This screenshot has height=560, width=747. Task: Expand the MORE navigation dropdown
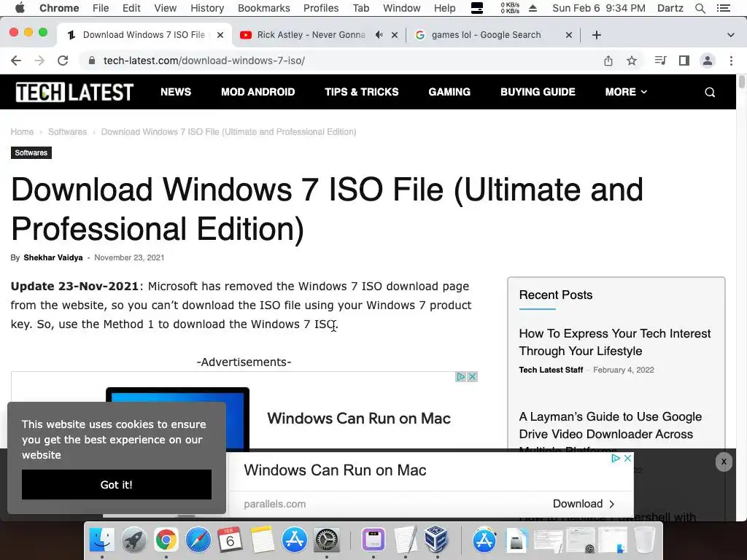[x=625, y=92]
